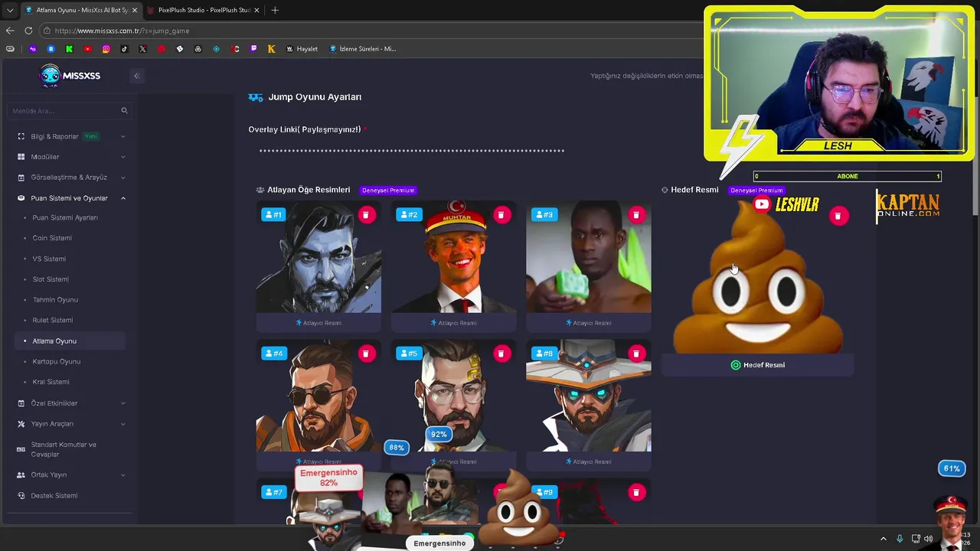Click the Hedef Resmi upload button
980x551 pixels.
pyautogui.click(x=758, y=365)
